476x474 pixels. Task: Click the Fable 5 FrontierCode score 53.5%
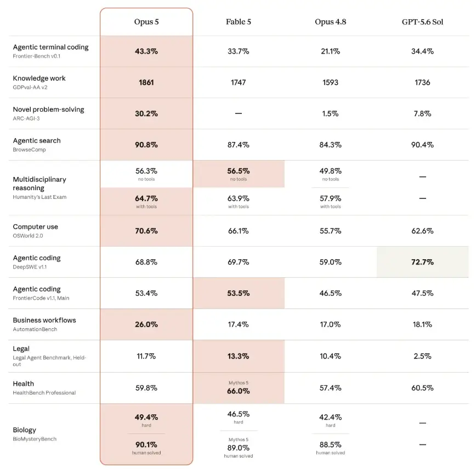(239, 293)
